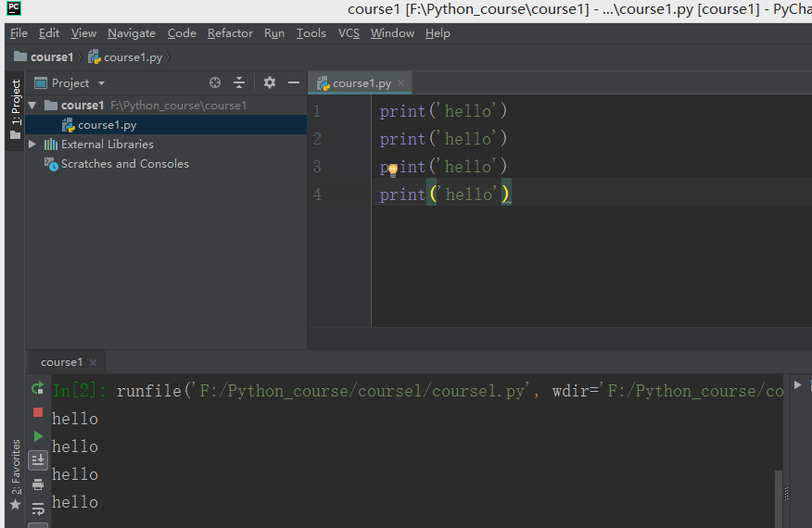This screenshot has height=528, width=812.
Task: Open the Tools menu
Action: (311, 33)
